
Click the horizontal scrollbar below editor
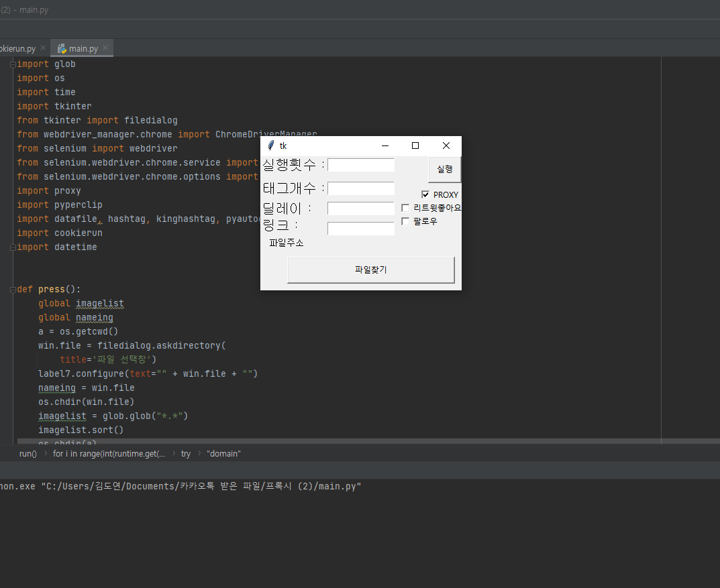[x=368, y=441]
